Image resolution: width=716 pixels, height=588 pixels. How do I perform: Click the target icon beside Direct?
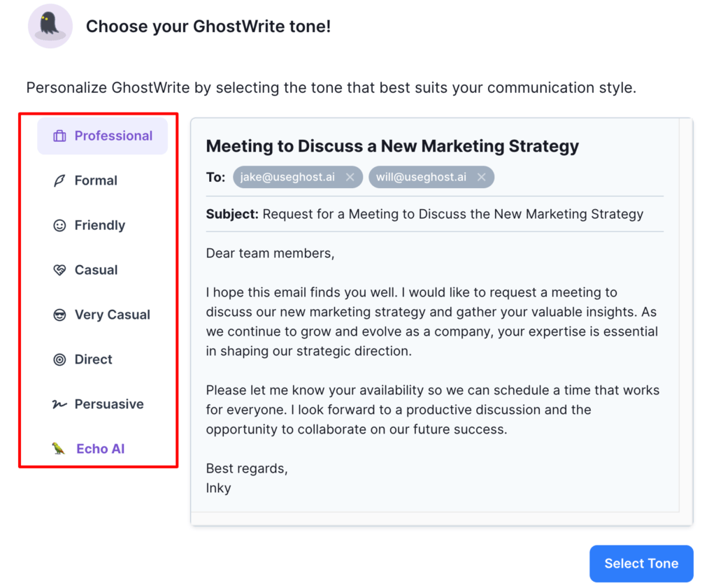[59, 359]
